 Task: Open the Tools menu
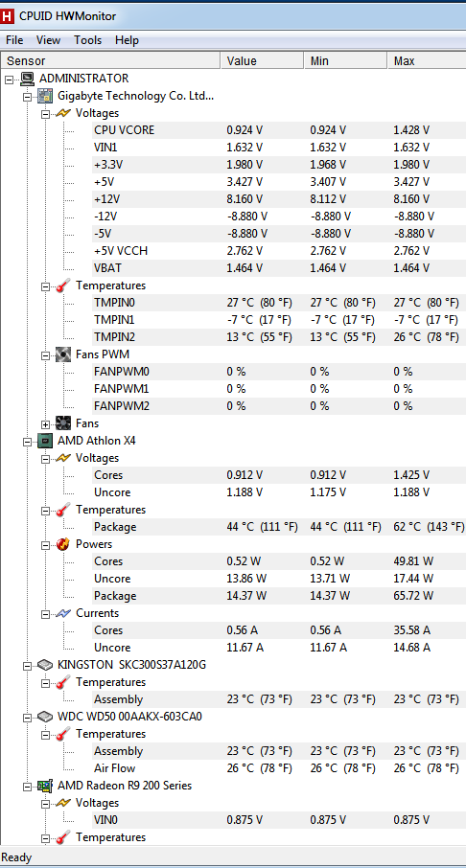[x=87, y=40]
